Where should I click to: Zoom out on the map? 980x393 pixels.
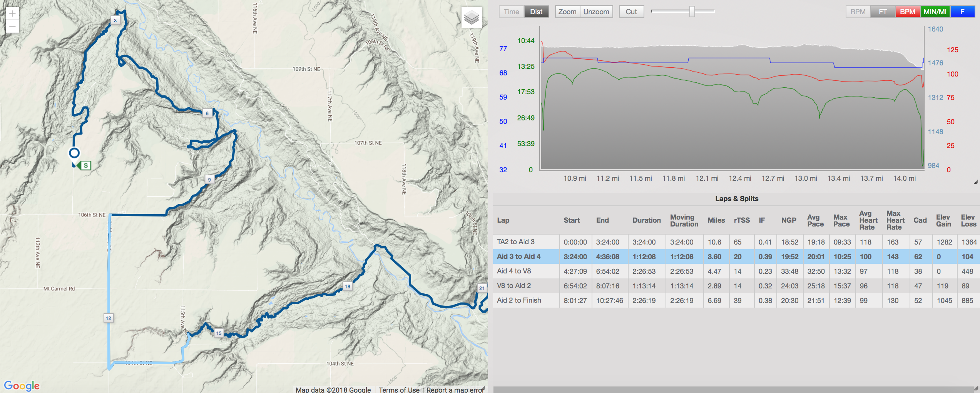tap(12, 27)
